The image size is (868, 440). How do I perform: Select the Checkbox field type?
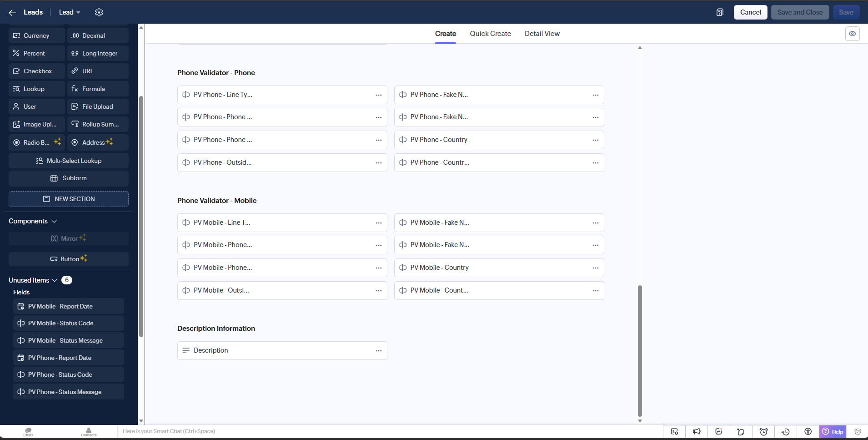37,71
